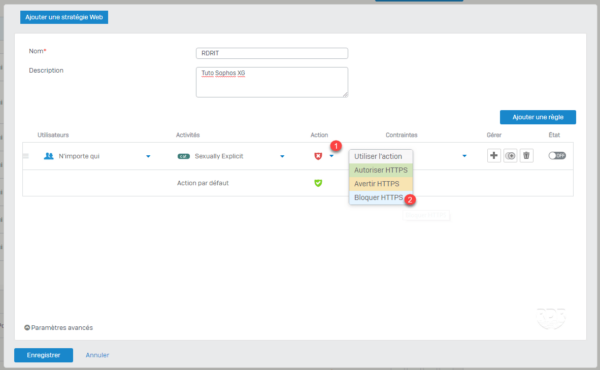This screenshot has height=370, width=600.
Task: Click the plus icon to add rule
Action: click(494, 156)
